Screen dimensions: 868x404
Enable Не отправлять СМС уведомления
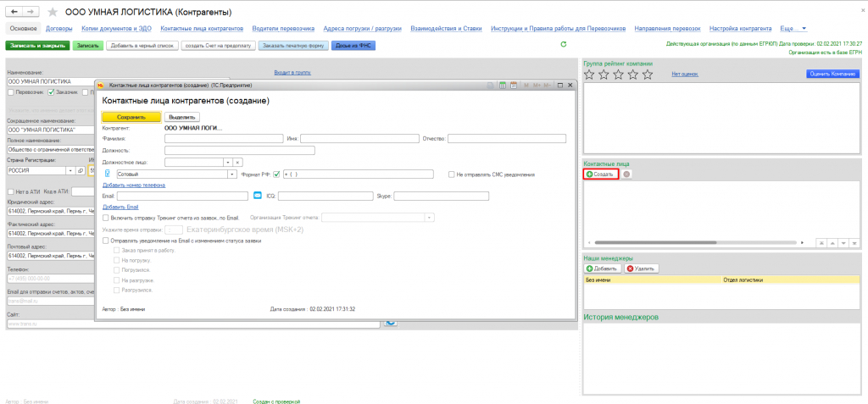coord(452,174)
